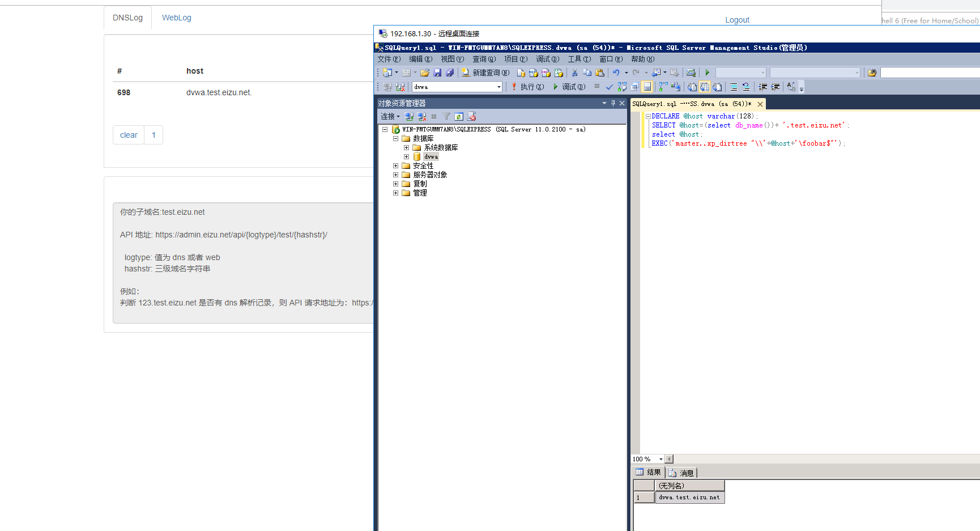980x531 pixels.
Task: Open the 文件(F) menu
Action: pos(389,59)
